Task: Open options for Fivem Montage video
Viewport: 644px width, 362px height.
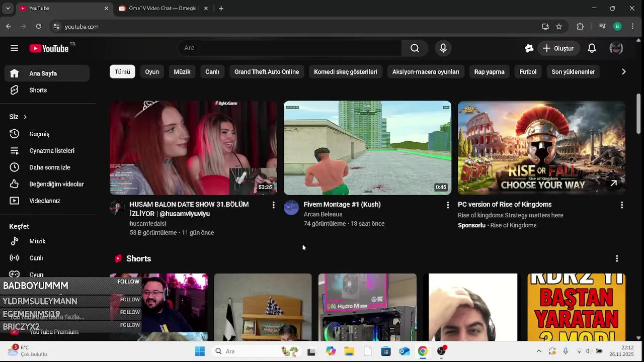Action: pyautogui.click(x=447, y=205)
